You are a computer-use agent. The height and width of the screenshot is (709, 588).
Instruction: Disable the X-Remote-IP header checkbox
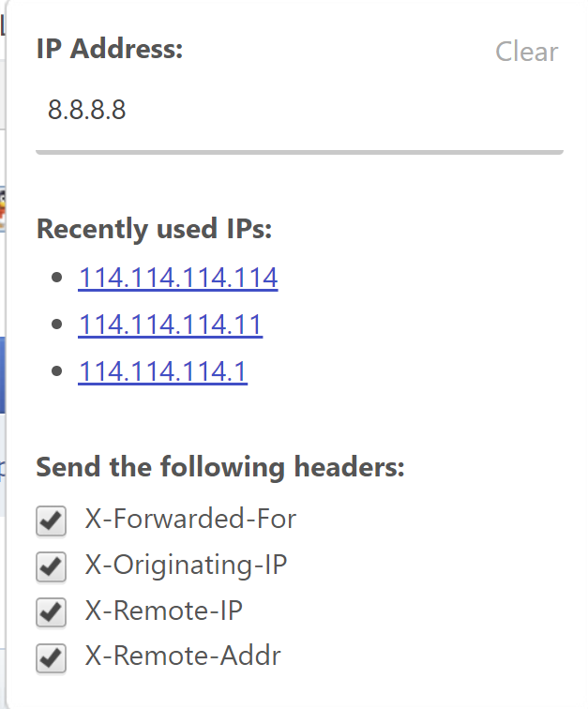point(51,612)
